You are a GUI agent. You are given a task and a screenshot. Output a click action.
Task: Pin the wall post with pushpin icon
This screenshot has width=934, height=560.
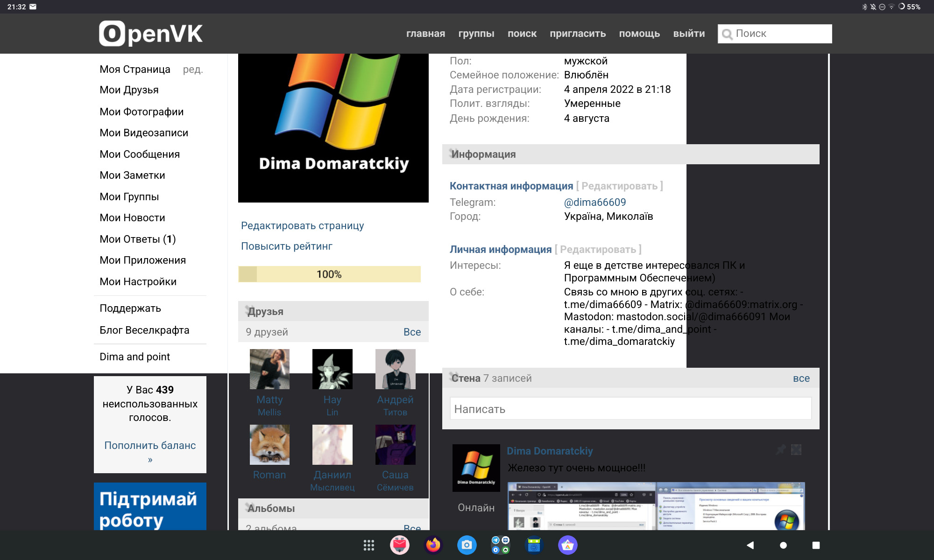pyautogui.click(x=780, y=450)
